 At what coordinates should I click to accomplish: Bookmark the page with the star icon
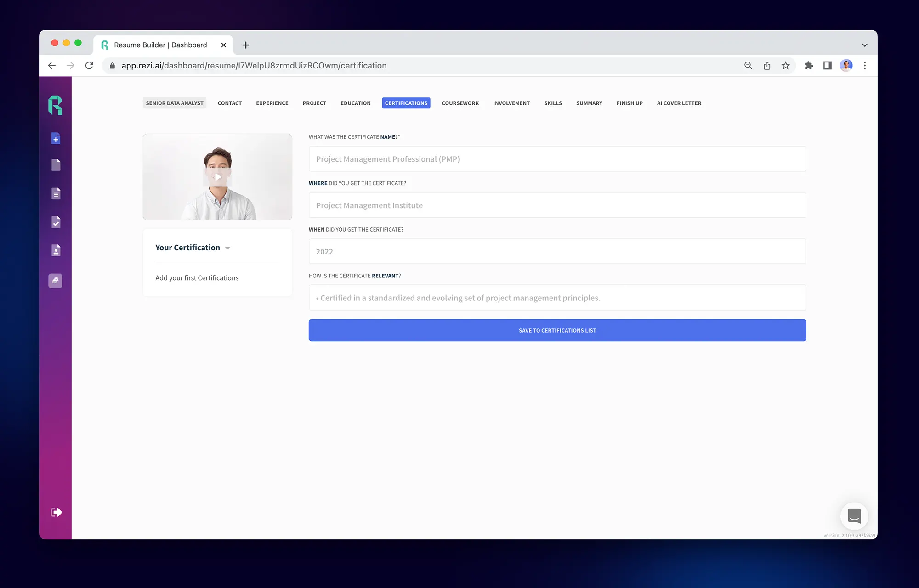pyautogui.click(x=786, y=65)
